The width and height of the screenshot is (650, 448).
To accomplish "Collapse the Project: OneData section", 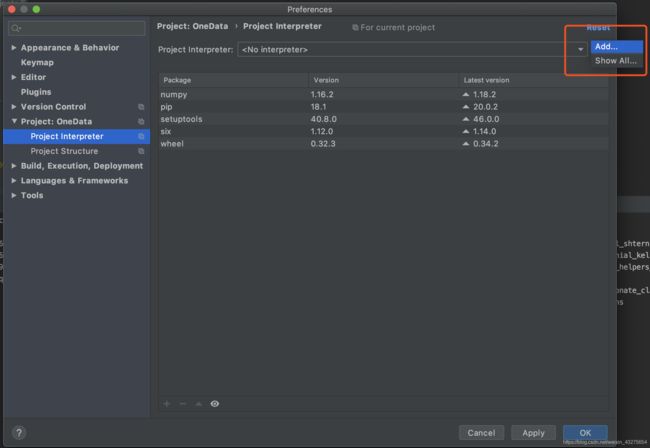I will tap(14, 121).
